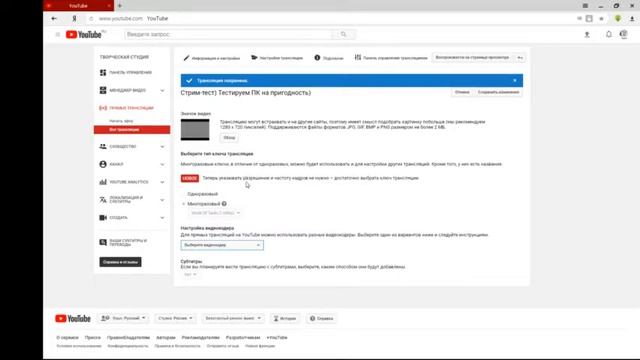This screenshot has width=640, height=360.
Task: Expand Канал sidebar section
Action: (x=162, y=164)
